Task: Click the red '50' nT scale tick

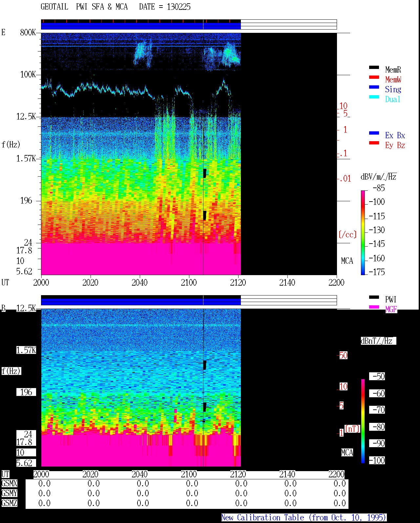Action: (343, 355)
